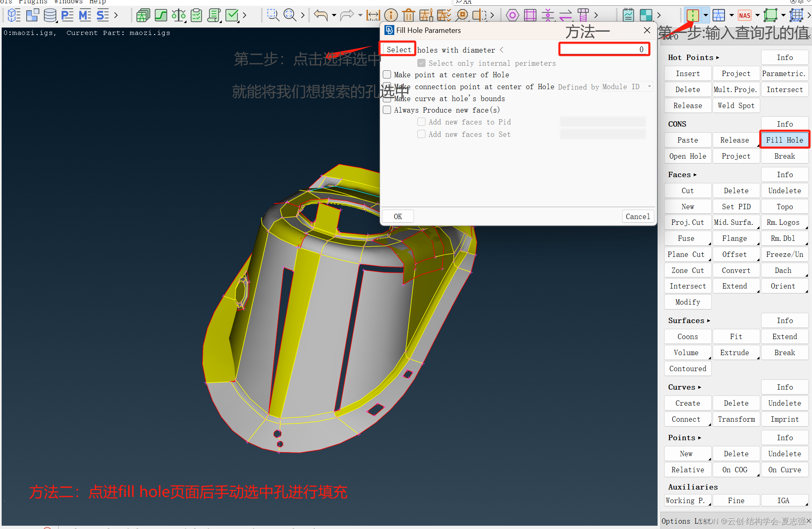
Task: Click the purple bolt screw icon
Action: [583, 16]
